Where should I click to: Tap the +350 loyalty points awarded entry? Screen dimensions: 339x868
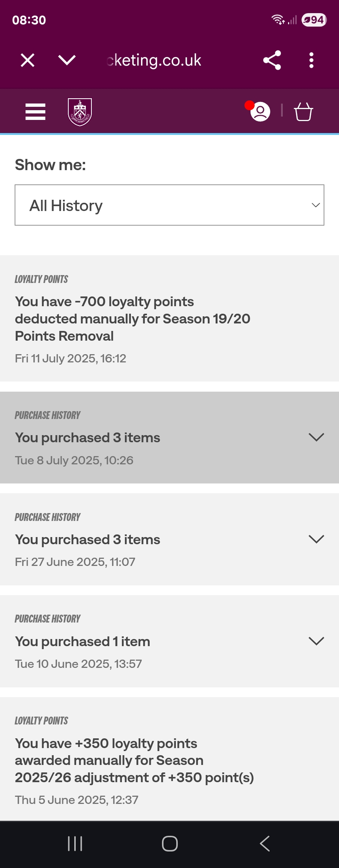pos(134,760)
